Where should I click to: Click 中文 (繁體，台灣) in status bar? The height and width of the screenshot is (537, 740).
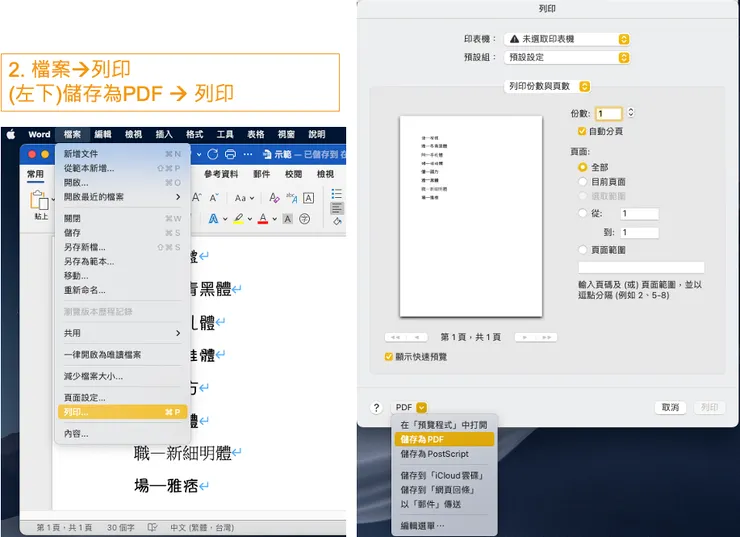click(x=202, y=528)
